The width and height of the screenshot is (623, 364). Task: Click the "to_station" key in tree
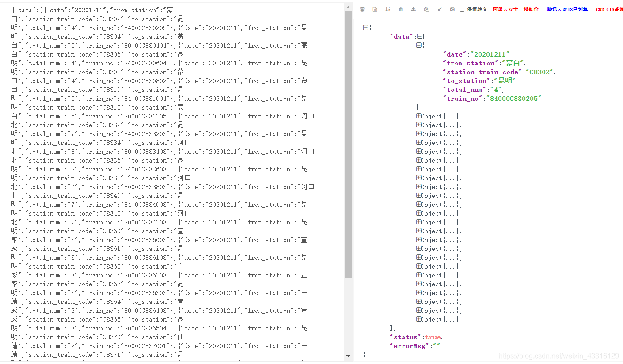point(467,81)
